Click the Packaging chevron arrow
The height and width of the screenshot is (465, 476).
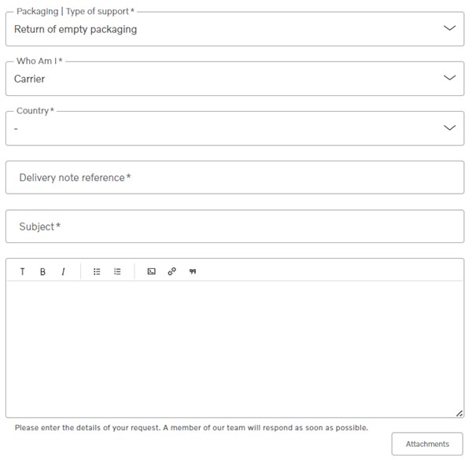[449, 28]
